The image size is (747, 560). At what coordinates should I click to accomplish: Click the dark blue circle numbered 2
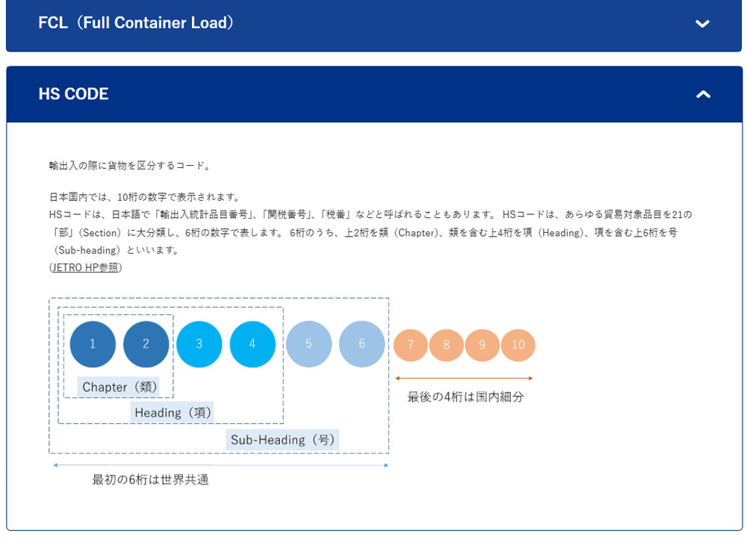click(x=146, y=343)
